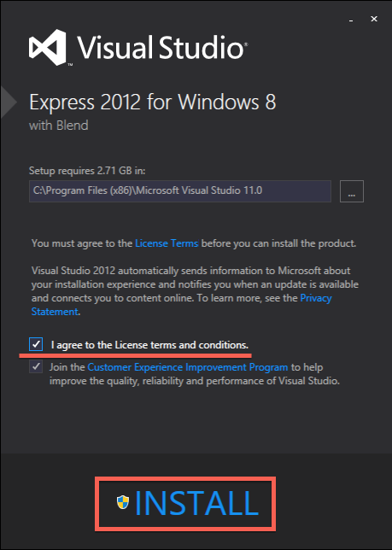Open the Customer Experience Improvement Program link
Image resolution: width=392 pixels, height=550 pixels.
pyautogui.click(x=188, y=367)
